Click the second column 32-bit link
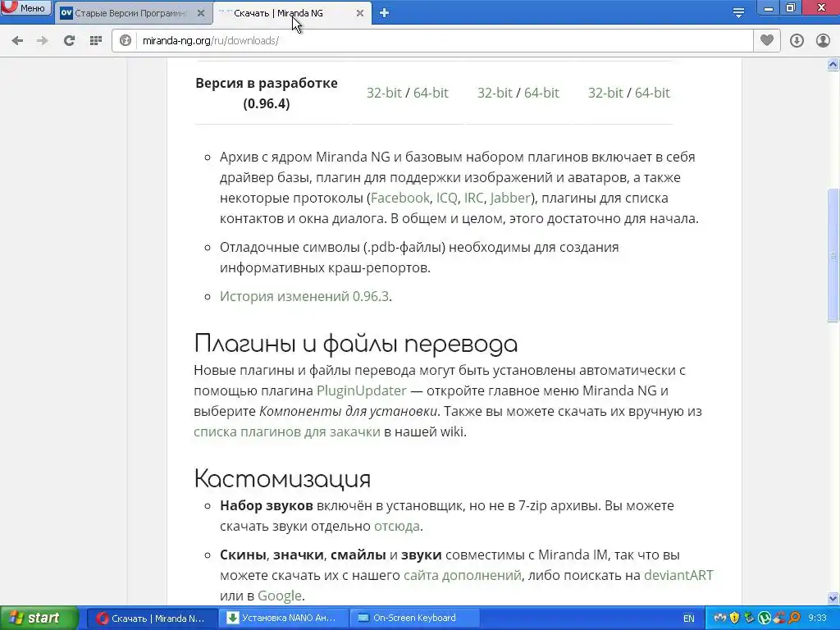Image resolution: width=840 pixels, height=630 pixels. coord(495,93)
